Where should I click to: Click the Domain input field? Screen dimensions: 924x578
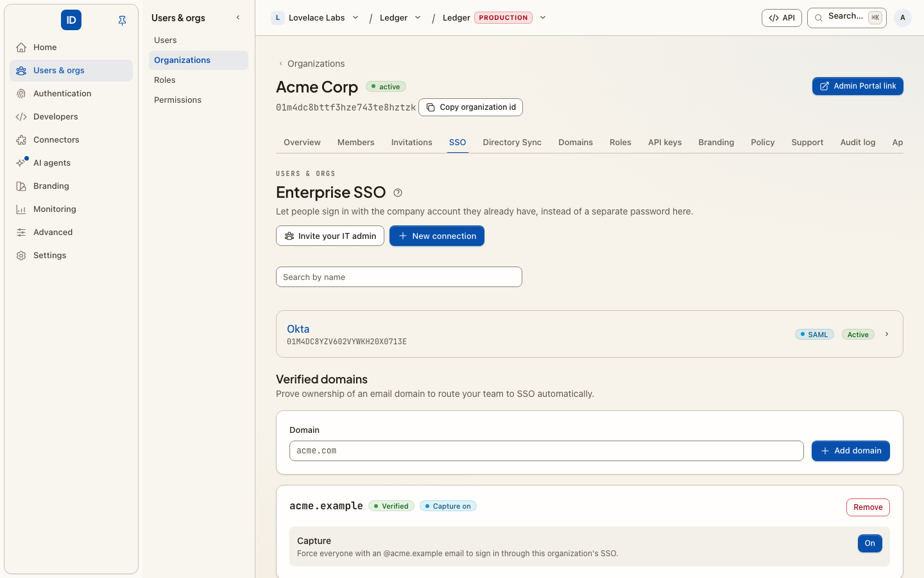[547, 451]
